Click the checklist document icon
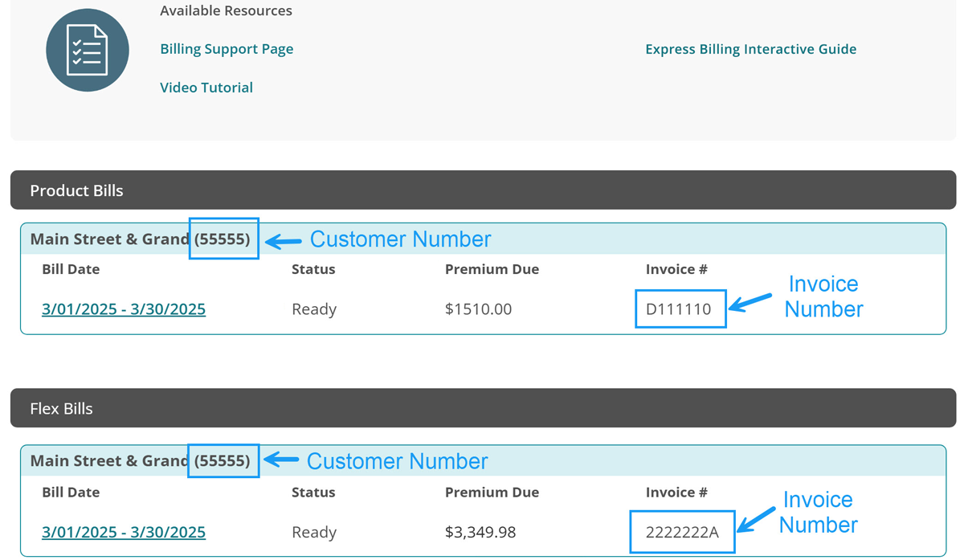 (88, 50)
